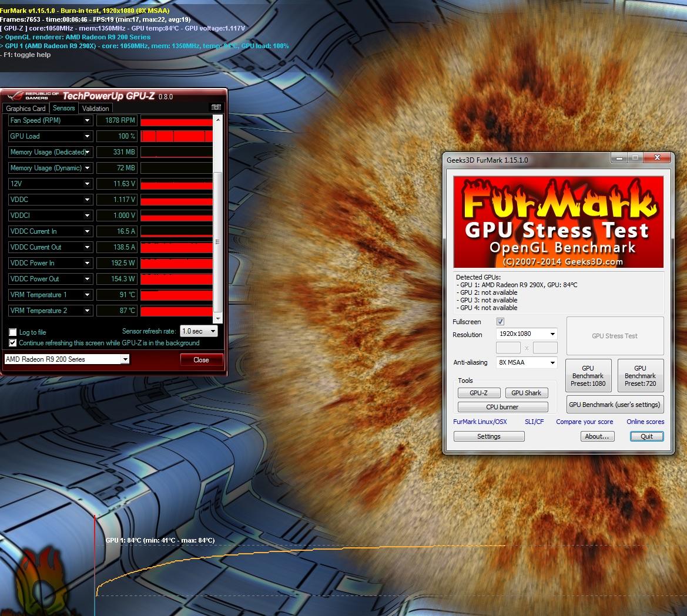Open the Validation tab in GPU-Z
Image resolution: width=687 pixels, height=616 pixels.
click(x=96, y=108)
